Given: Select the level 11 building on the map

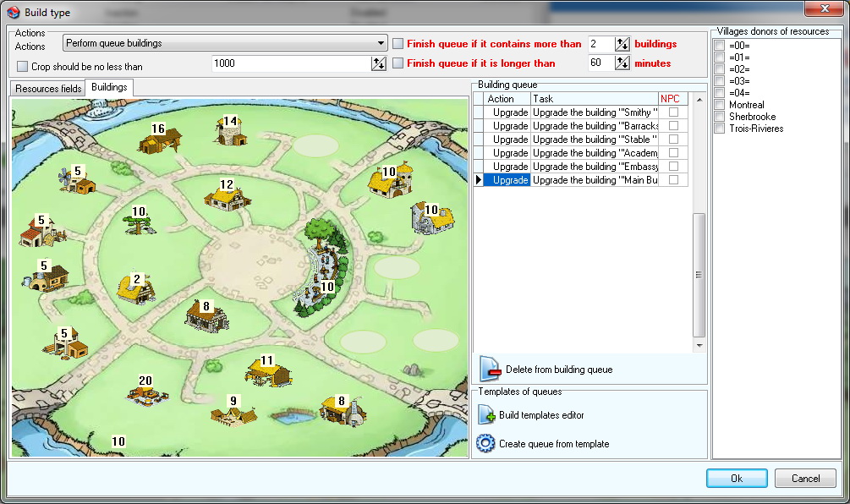Looking at the screenshot, I should (268, 372).
